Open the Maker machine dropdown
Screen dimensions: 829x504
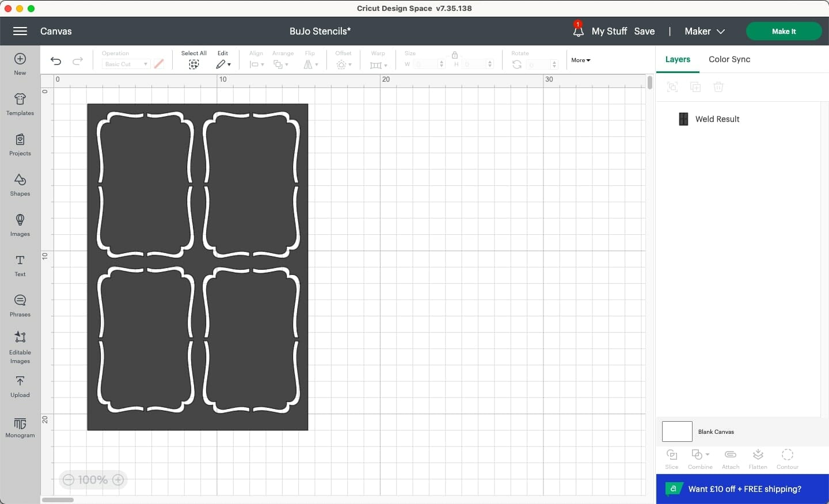(703, 31)
